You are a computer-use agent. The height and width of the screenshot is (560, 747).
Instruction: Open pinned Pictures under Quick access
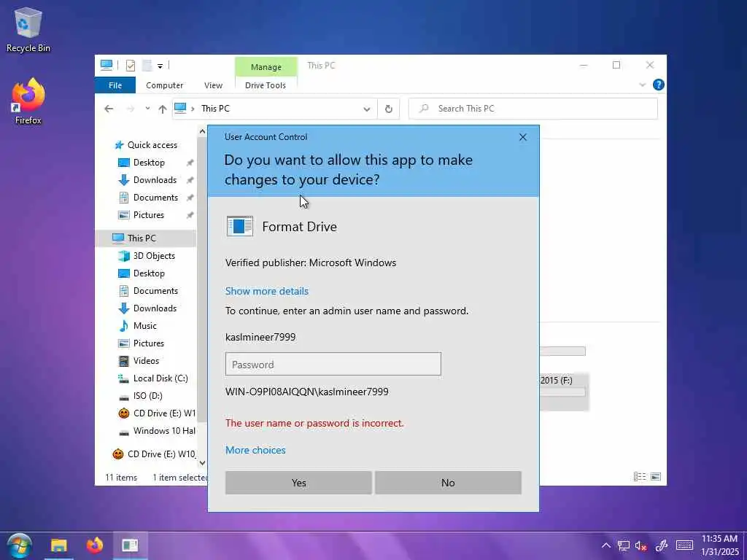(149, 215)
